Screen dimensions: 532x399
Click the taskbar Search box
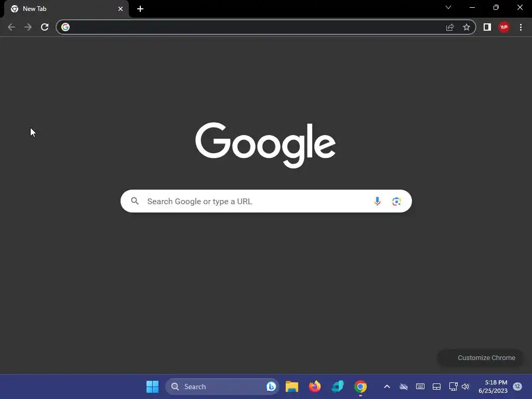pos(222,387)
